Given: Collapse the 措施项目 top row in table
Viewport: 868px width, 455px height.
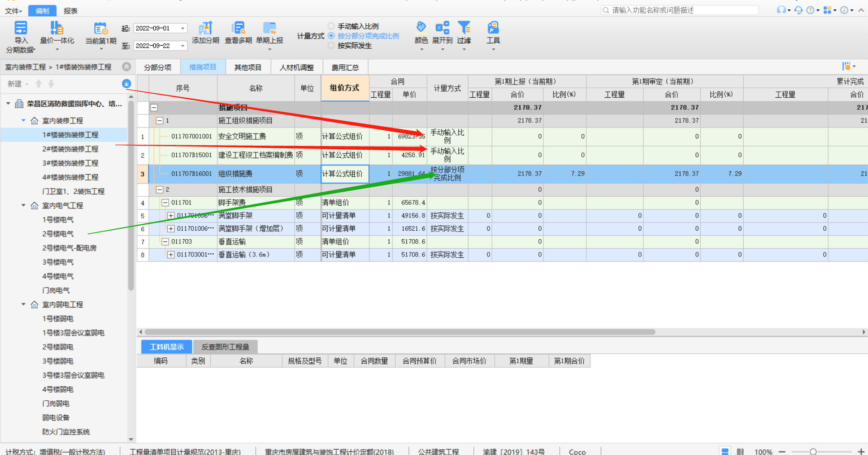Looking at the screenshot, I should [x=154, y=108].
